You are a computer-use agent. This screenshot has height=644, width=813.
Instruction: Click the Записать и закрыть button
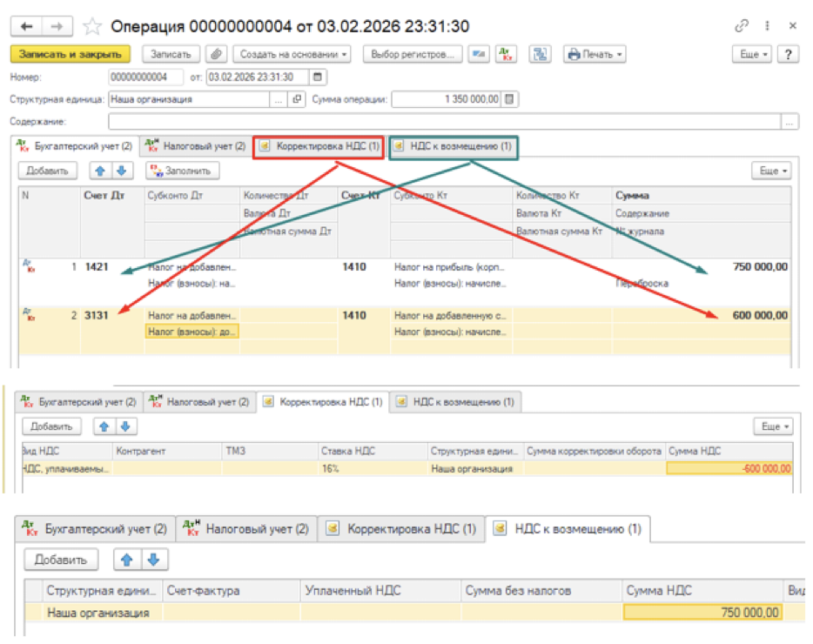(71, 54)
